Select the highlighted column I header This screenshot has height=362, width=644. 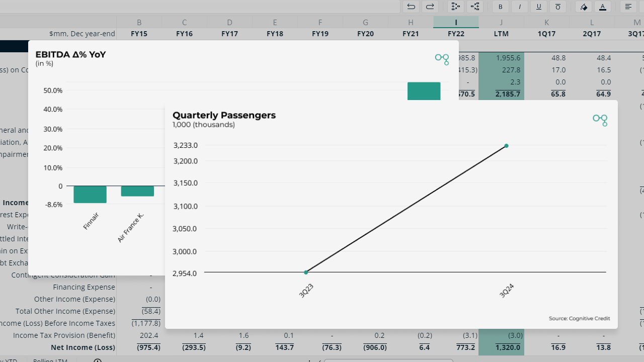click(456, 22)
